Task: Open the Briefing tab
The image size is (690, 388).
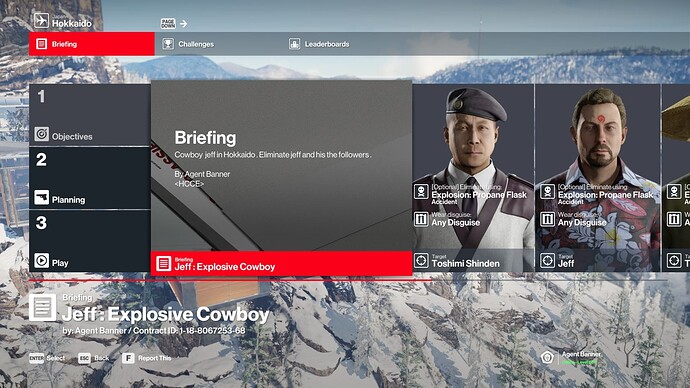Action: point(92,44)
